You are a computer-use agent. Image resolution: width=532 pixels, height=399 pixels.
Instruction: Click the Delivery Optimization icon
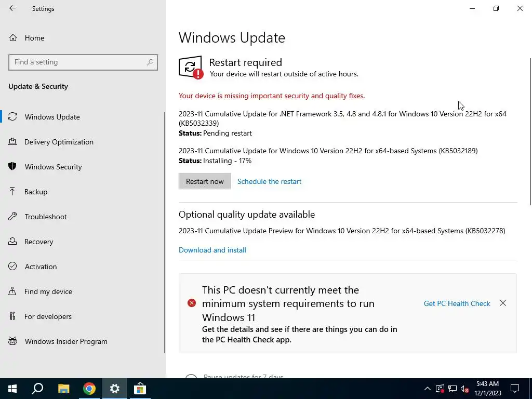click(x=12, y=141)
